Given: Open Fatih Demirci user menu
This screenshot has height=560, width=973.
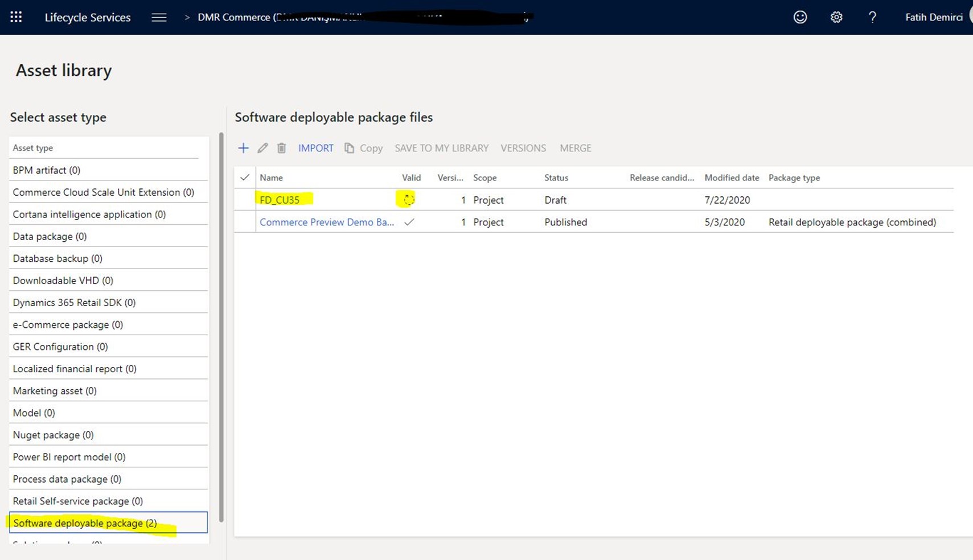Looking at the screenshot, I should click(x=934, y=17).
